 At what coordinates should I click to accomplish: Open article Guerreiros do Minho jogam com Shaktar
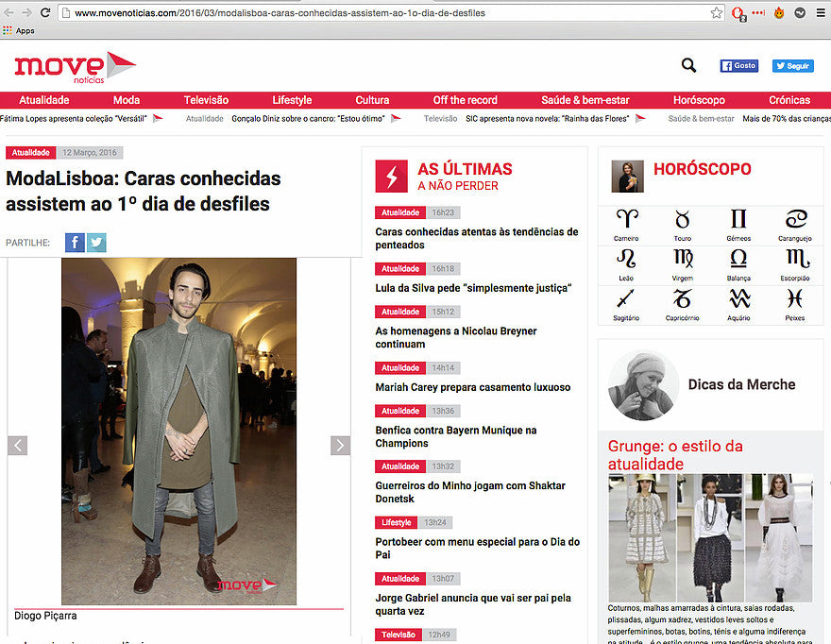(470, 492)
